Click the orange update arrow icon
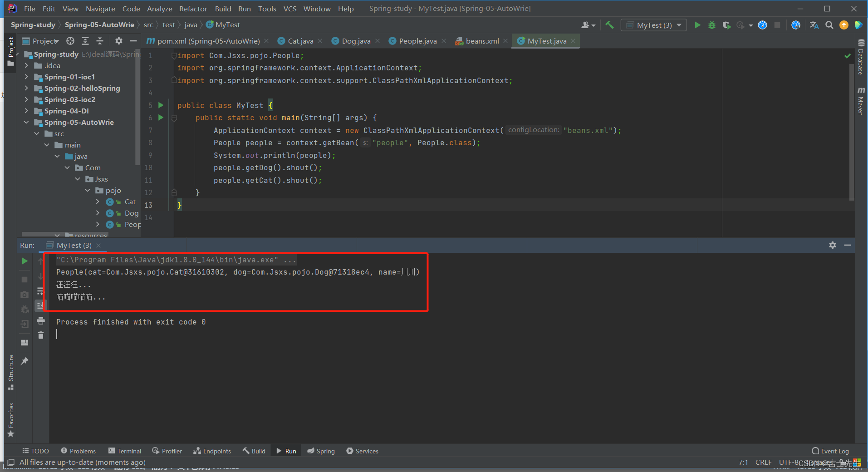The height and width of the screenshot is (472, 868). [x=844, y=25]
